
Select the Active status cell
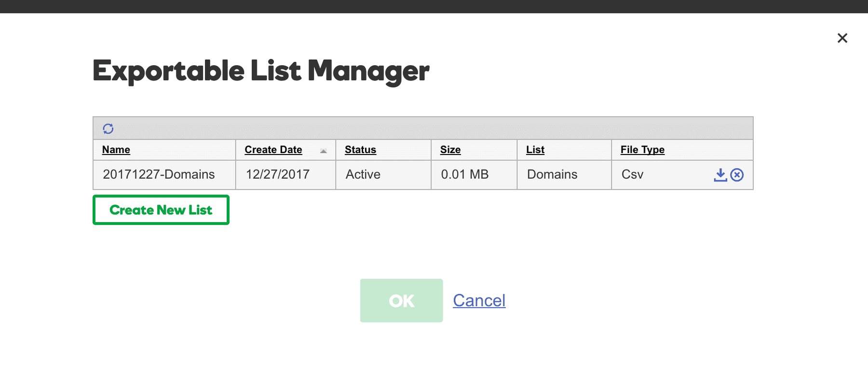383,175
